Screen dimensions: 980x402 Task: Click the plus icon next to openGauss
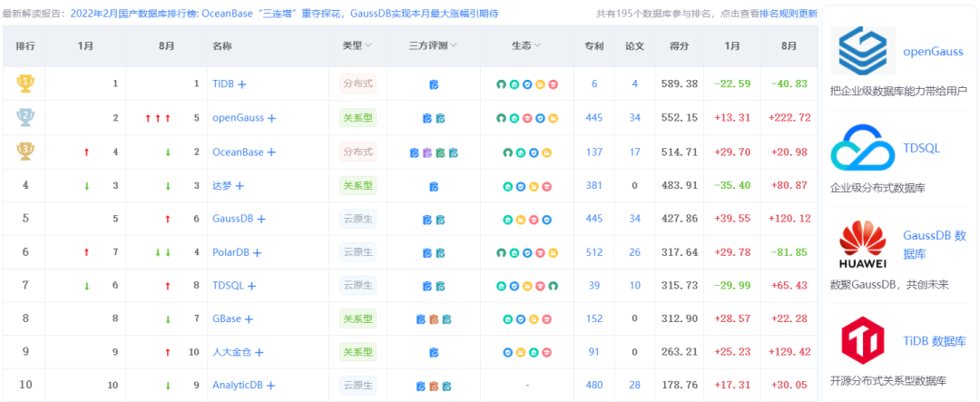click(x=271, y=118)
